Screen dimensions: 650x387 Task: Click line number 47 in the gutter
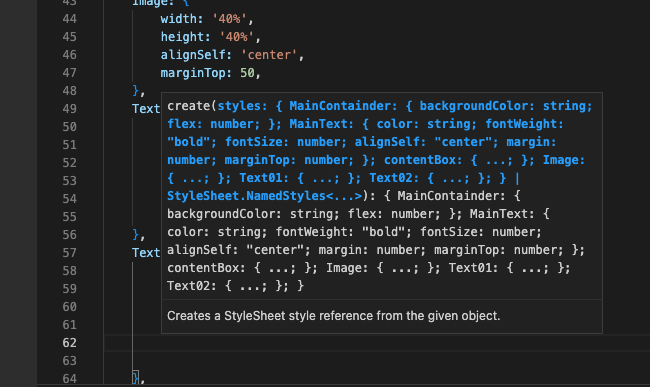(70, 73)
